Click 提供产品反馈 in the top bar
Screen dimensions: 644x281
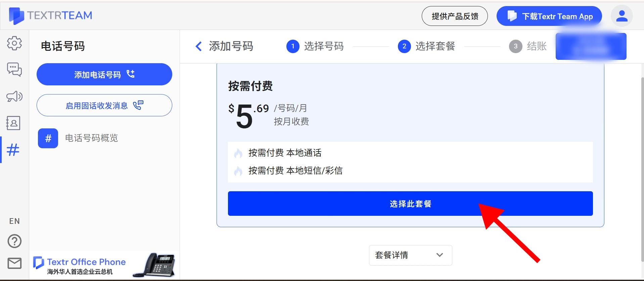tap(454, 16)
